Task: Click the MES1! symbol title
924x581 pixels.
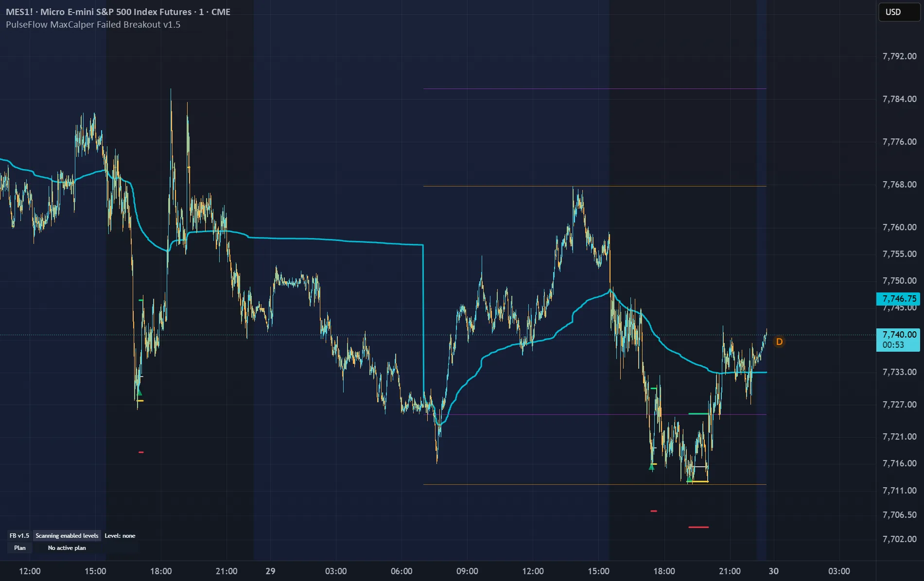Action: click(x=118, y=12)
